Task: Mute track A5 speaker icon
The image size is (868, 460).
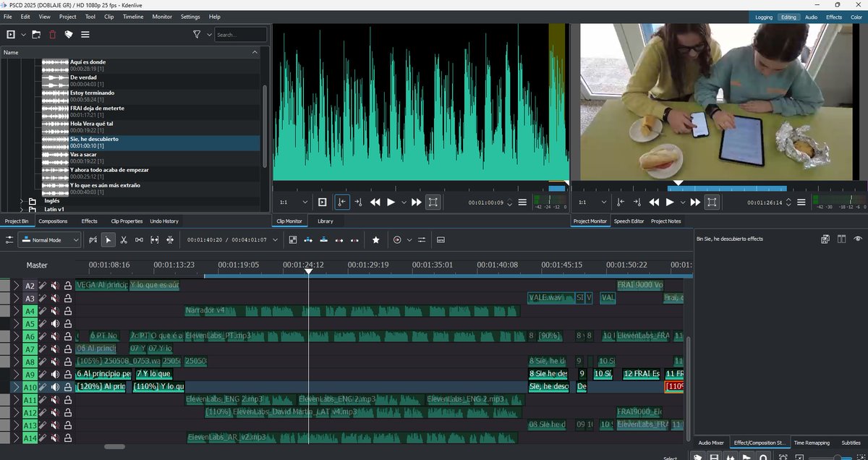Action: [x=55, y=323]
